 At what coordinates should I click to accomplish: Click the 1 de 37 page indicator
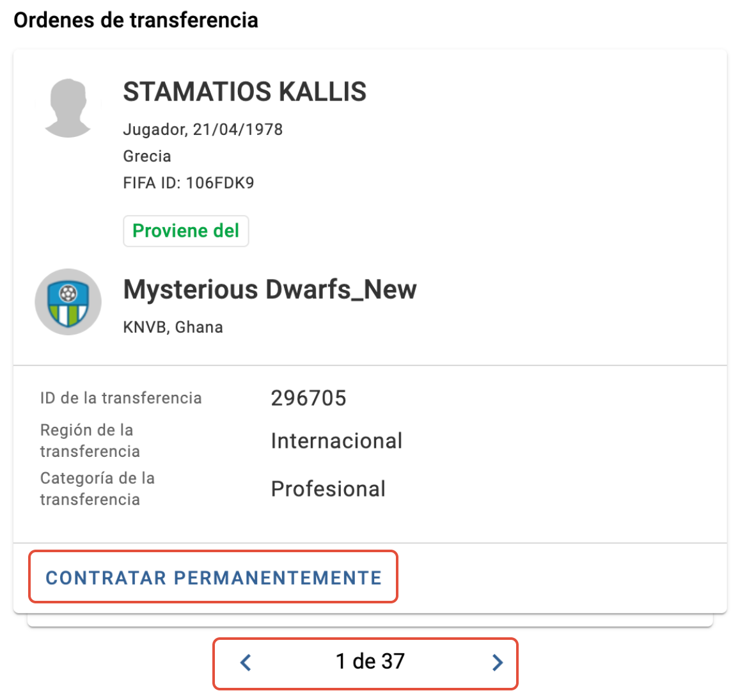pyautogui.click(x=370, y=662)
